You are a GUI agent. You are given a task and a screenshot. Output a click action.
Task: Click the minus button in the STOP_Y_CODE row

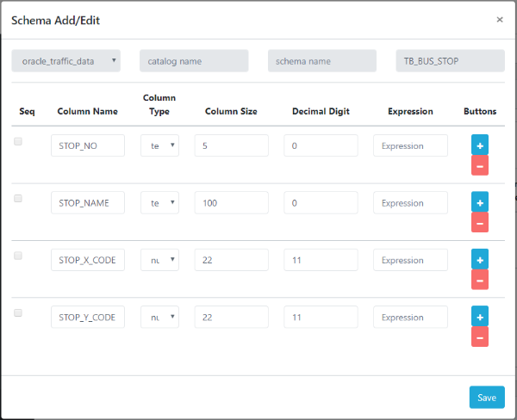(480, 337)
